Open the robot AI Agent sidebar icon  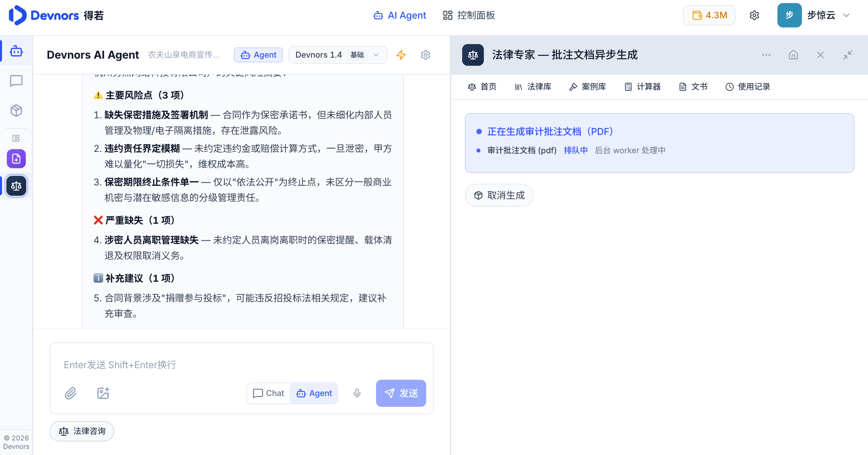pyautogui.click(x=16, y=51)
